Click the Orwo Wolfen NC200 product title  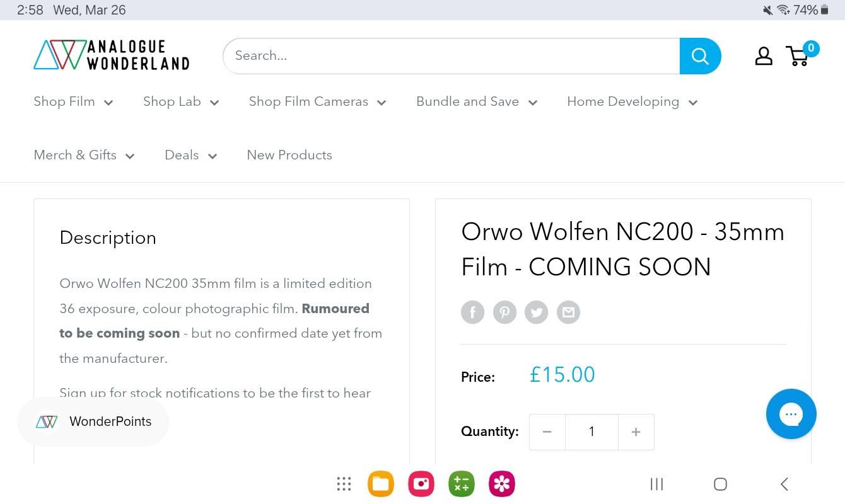[x=623, y=249]
